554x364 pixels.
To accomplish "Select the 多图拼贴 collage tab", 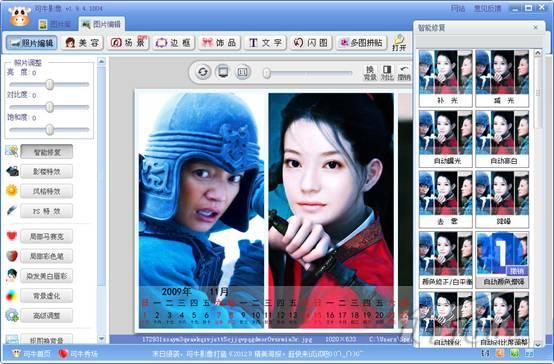I will (x=361, y=43).
